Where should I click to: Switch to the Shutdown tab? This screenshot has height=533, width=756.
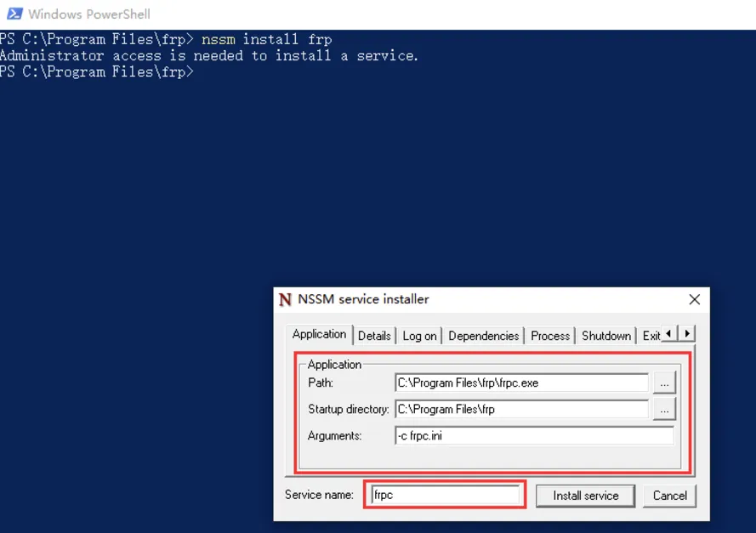(x=605, y=336)
